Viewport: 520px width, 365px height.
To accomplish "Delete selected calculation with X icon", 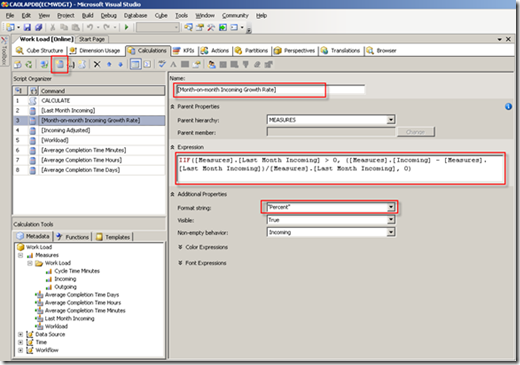I will [x=97, y=64].
